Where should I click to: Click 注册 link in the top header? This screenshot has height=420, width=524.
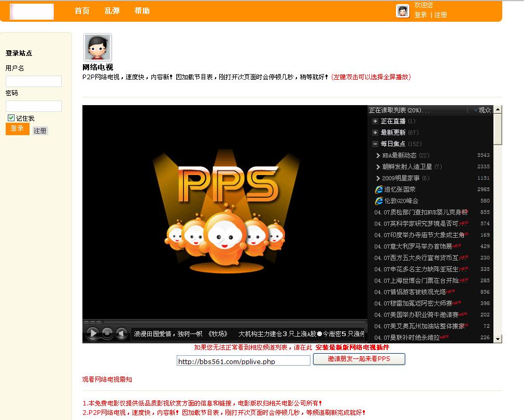tap(441, 15)
